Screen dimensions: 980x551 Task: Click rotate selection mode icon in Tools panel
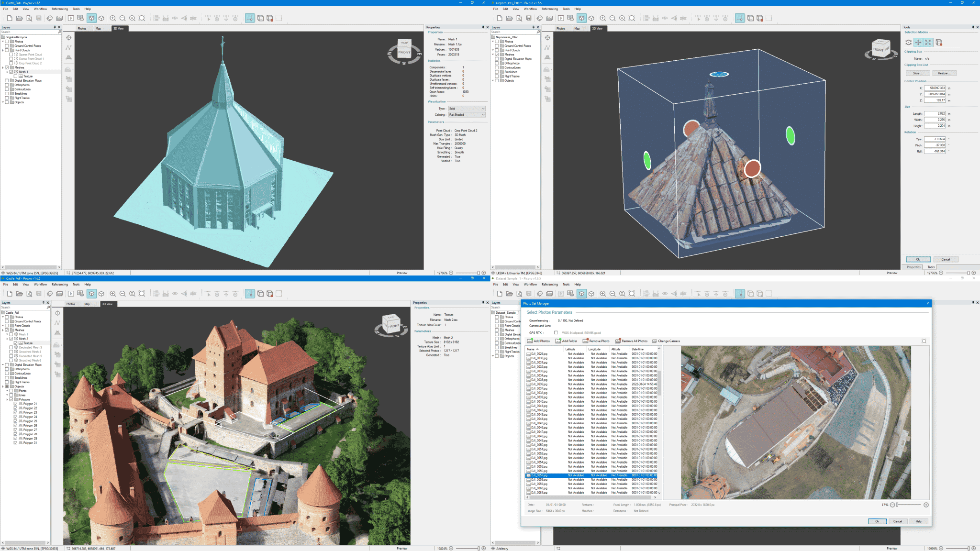pos(909,43)
